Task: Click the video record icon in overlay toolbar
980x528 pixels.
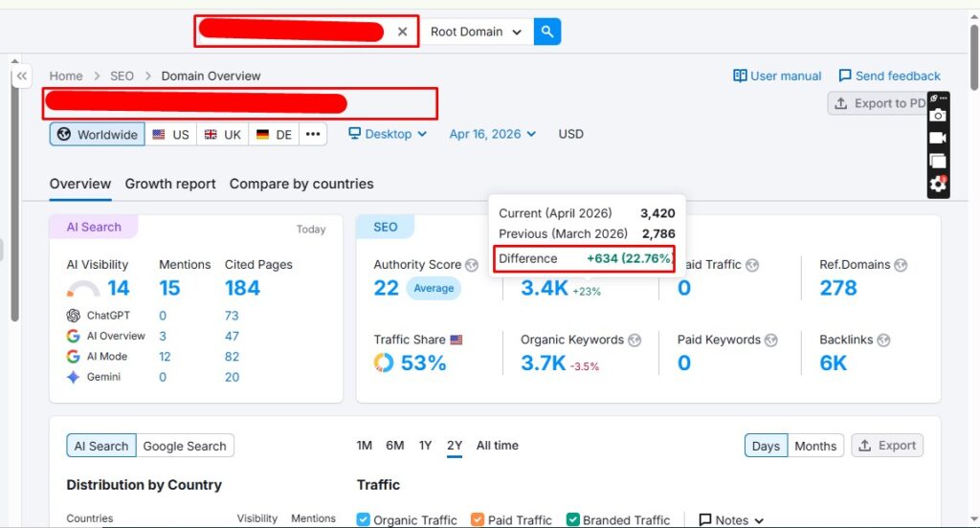Action: pyautogui.click(x=938, y=138)
